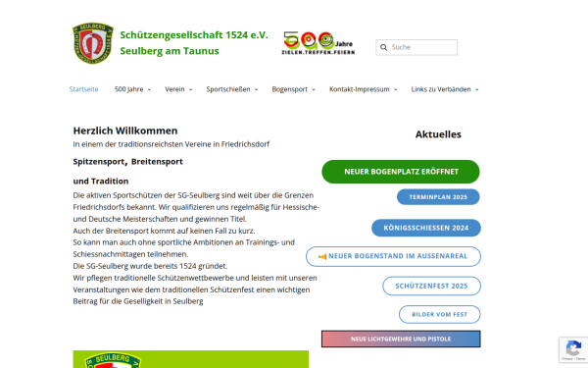Open the Links zu Verbänden menu
The image size is (588, 368).
pyautogui.click(x=441, y=89)
